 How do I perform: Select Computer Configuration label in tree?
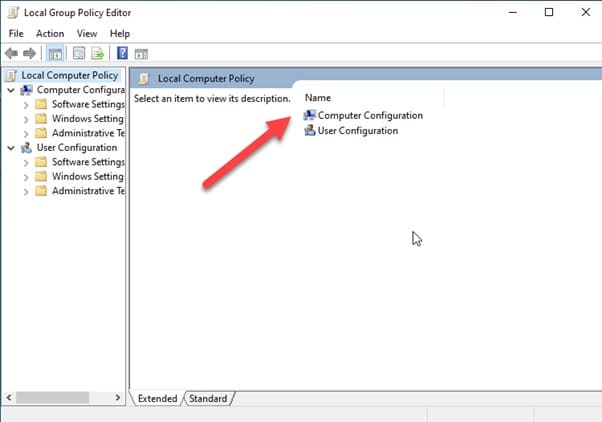coord(81,90)
